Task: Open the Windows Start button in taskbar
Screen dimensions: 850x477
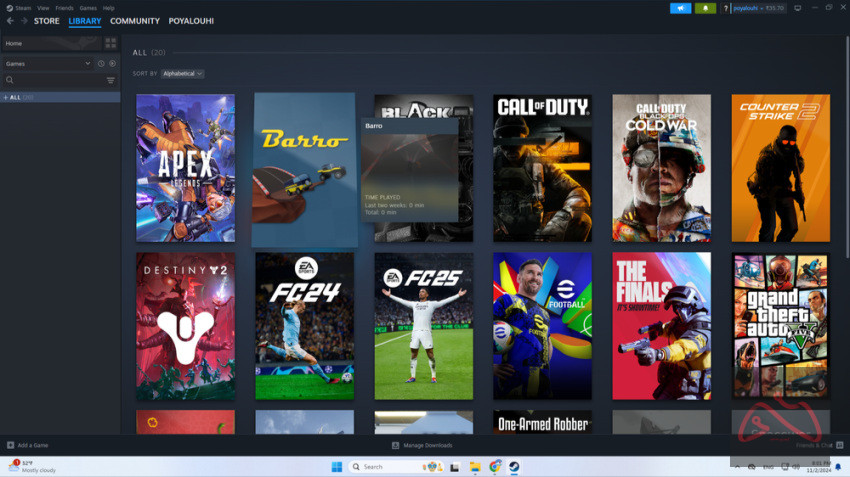Action: click(x=336, y=466)
